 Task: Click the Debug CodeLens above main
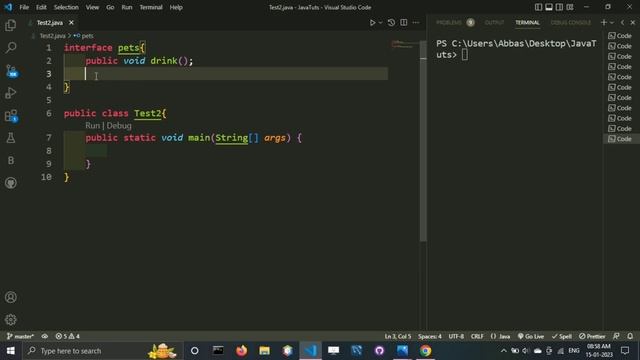[x=119, y=126]
